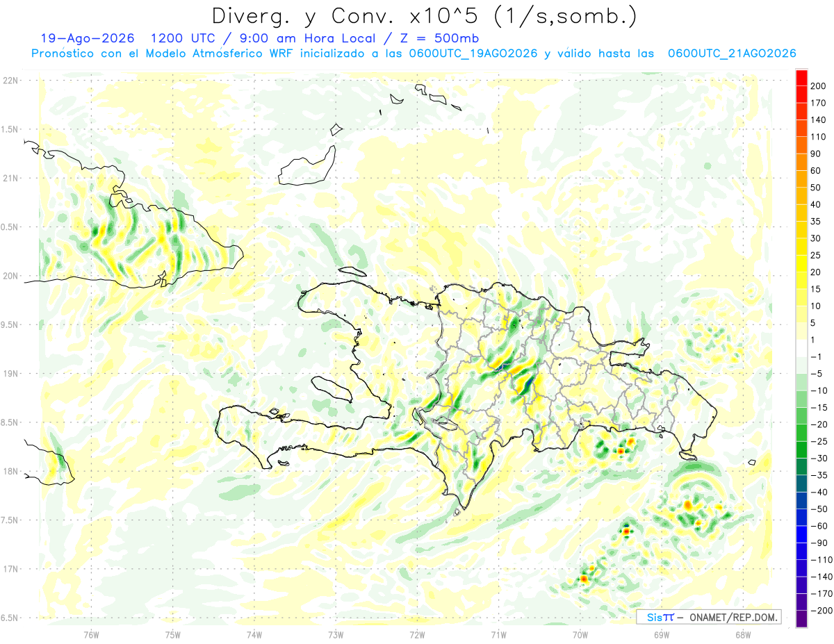Click the positive 170 colorbar label
834x644 pixels.
point(818,103)
